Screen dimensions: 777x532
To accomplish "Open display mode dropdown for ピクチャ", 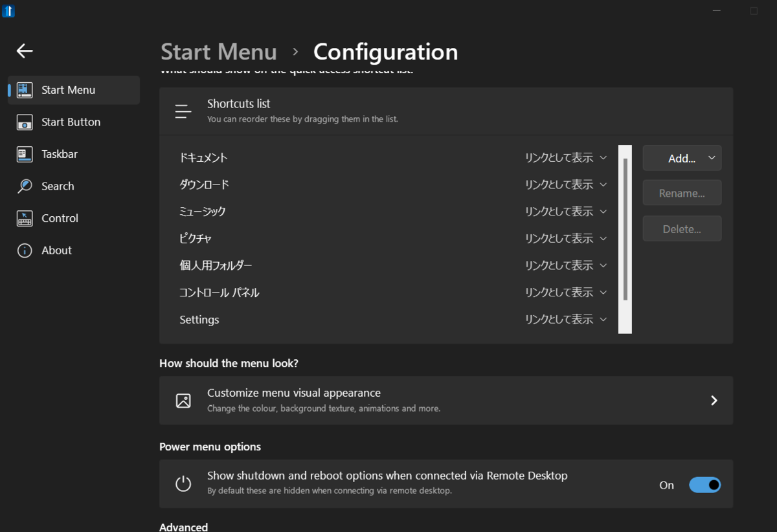I will click(566, 238).
